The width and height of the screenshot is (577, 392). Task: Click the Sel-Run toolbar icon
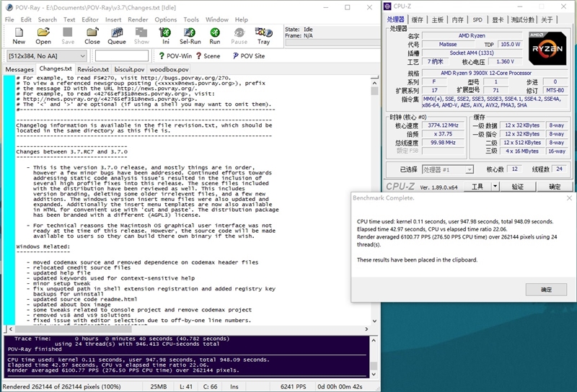coord(190,33)
